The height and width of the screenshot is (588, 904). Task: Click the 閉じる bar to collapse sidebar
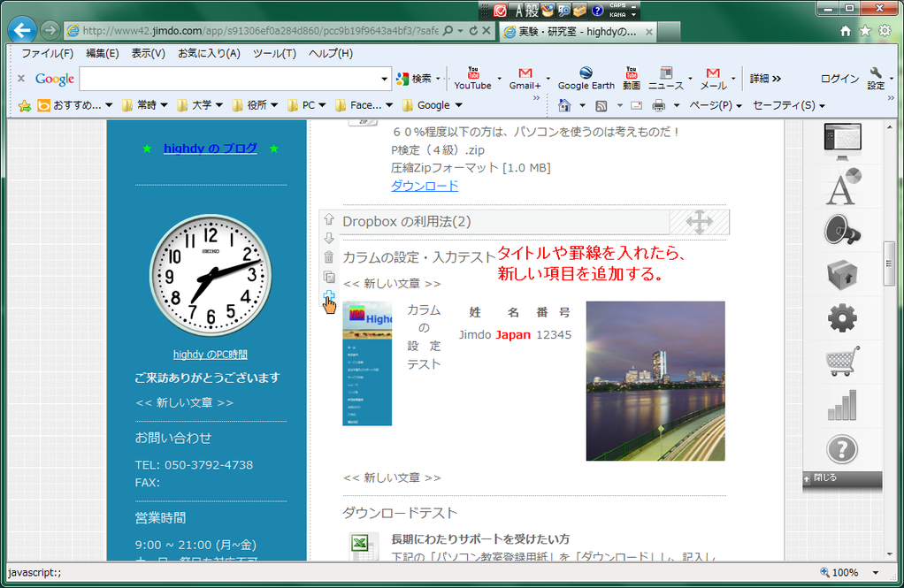[x=842, y=478]
